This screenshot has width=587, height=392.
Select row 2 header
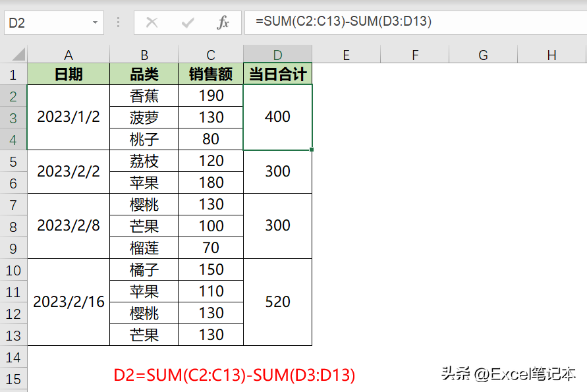point(13,96)
